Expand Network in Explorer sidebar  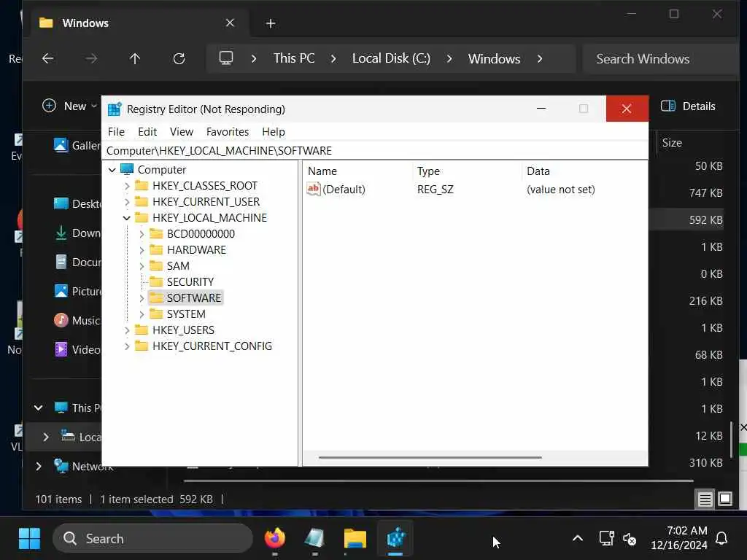pyautogui.click(x=38, y=466)
